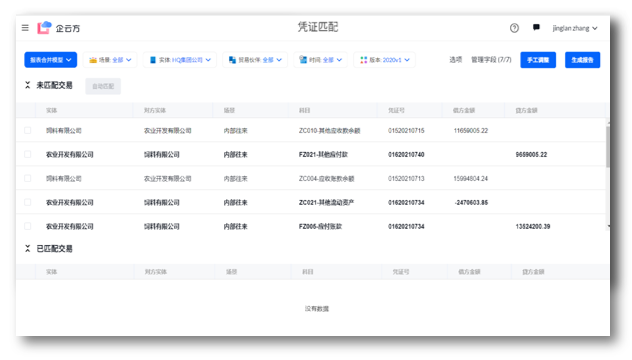Open the 报表合并模型 dropdown

[51, 60]
